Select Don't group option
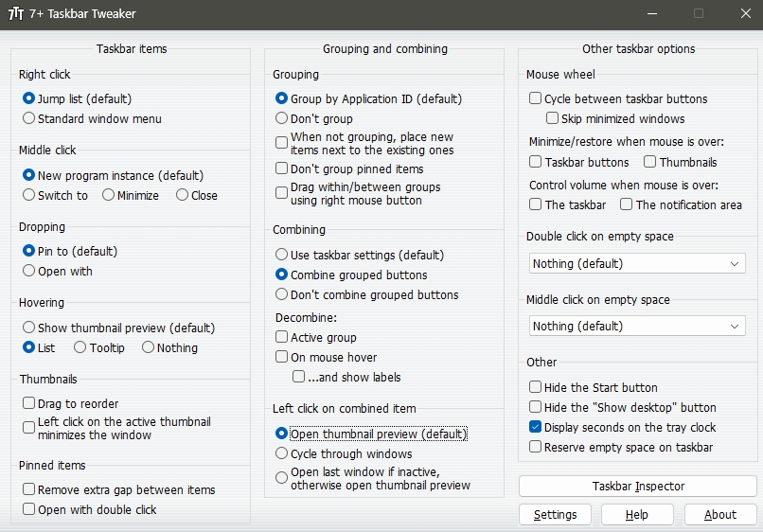 coord(314,118)
